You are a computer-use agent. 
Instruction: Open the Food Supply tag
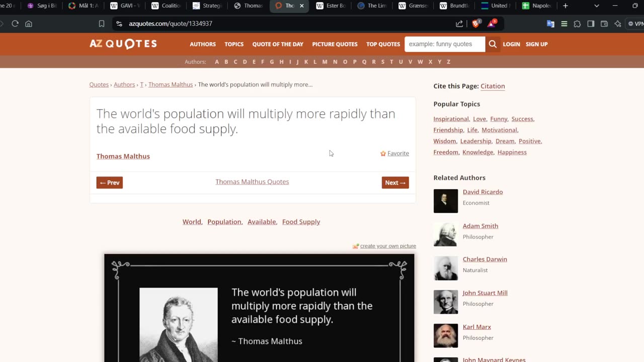pyautogui.click(x=301, y=222)
